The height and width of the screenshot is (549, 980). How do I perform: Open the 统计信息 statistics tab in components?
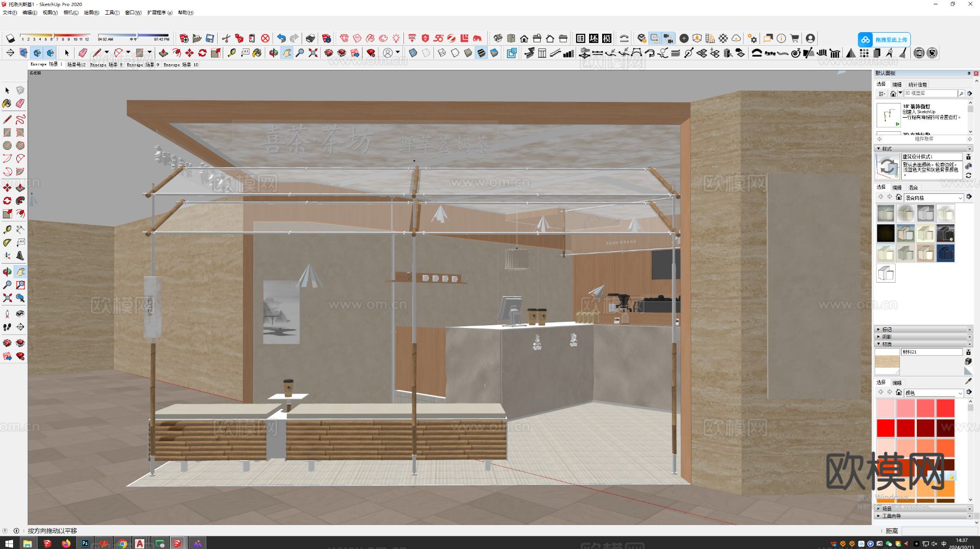tap(917, 84)
